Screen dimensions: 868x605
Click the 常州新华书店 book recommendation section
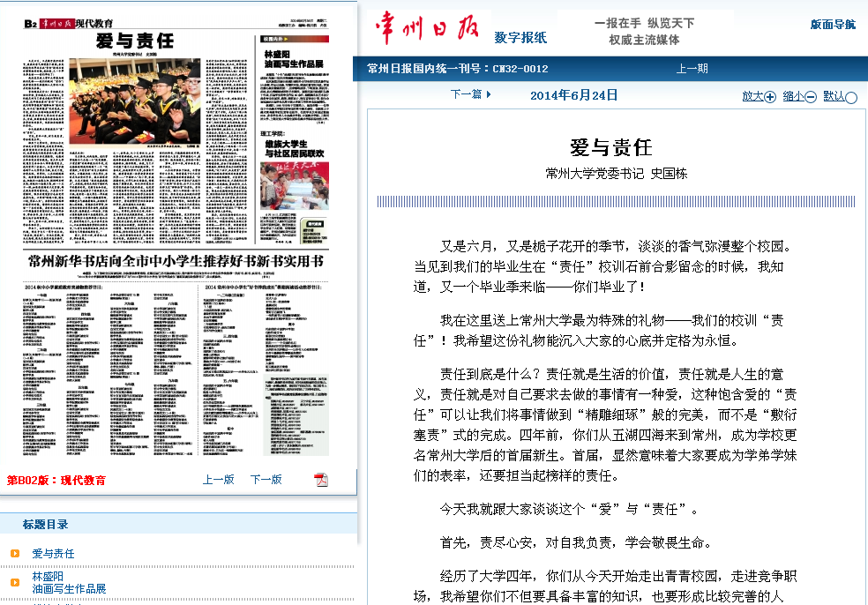point(176,262)
